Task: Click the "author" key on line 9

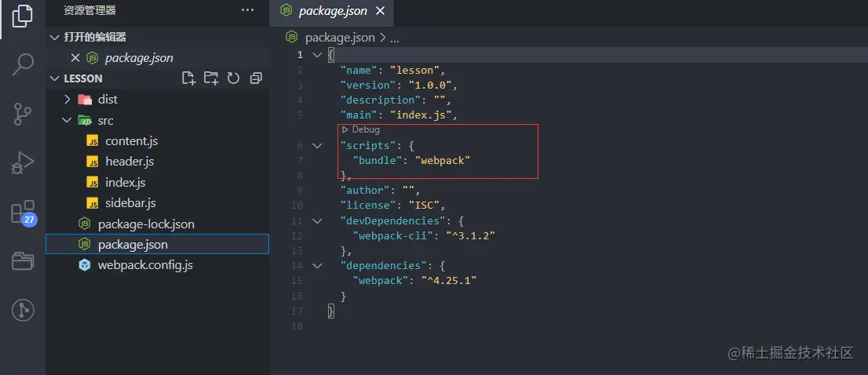Action: 365,191
